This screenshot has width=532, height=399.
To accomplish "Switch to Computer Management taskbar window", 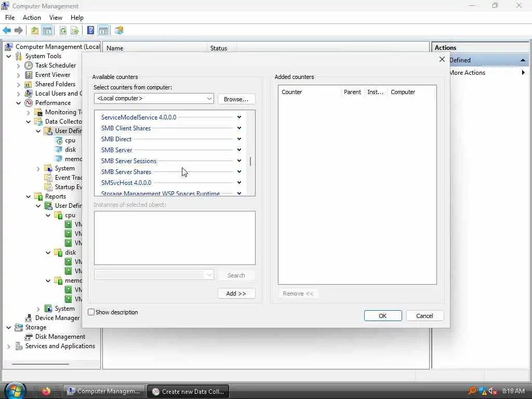I will pos(104,391).
